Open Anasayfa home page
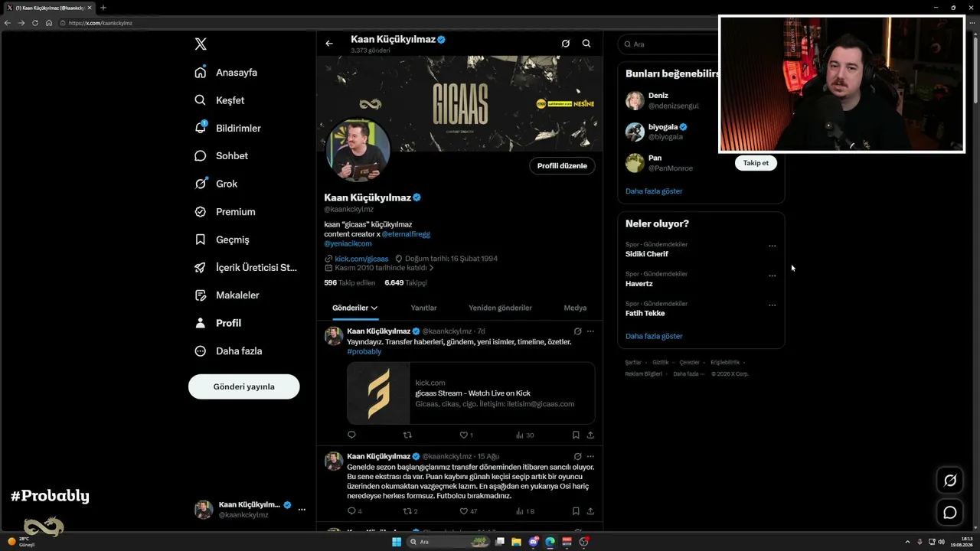 [226, 72]
